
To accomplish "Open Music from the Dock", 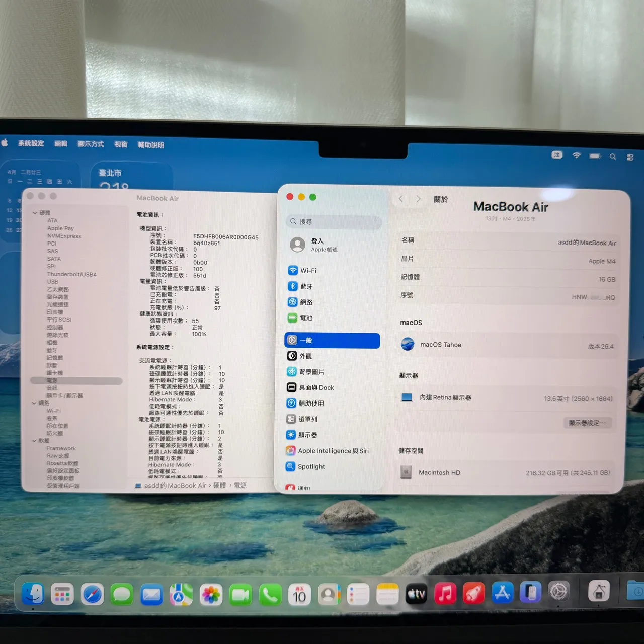I will point(445,594).
